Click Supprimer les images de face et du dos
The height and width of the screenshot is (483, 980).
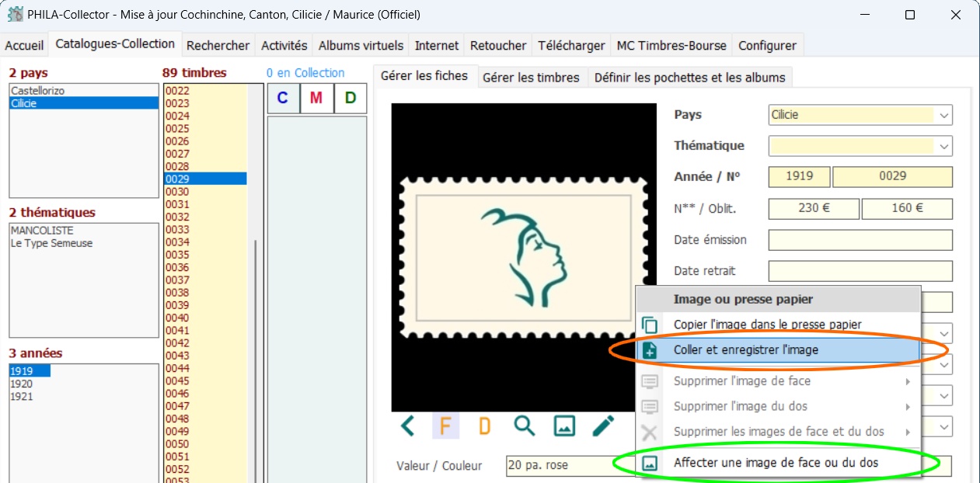pyautogui.click(x=778, y=432)
